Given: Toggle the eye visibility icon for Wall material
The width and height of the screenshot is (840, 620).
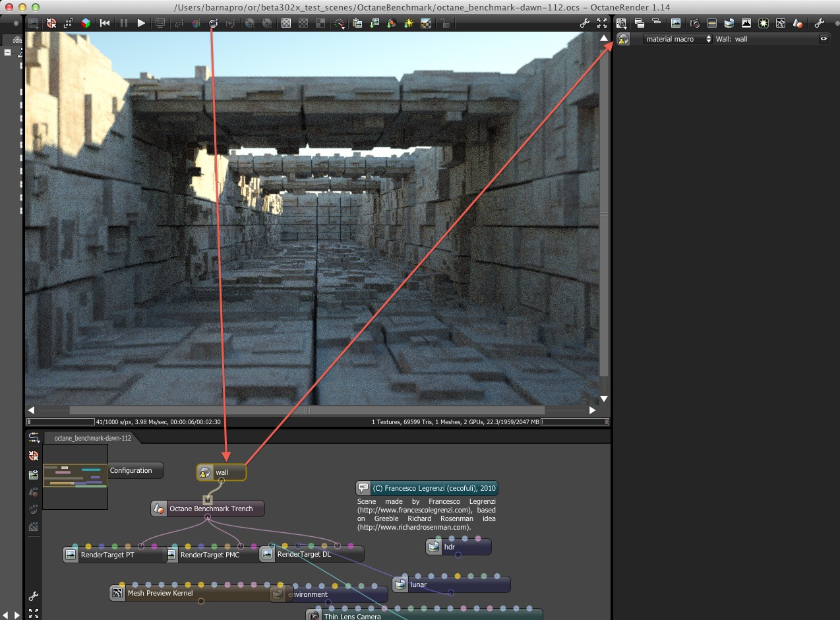Looking at the screenshot, I should click(824, 39).
